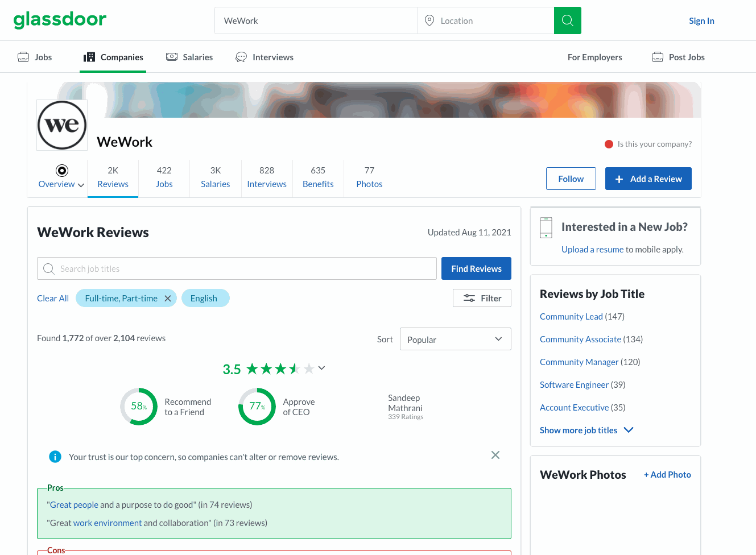Switch to the 77 Photos tab

[x=369, y=177]
